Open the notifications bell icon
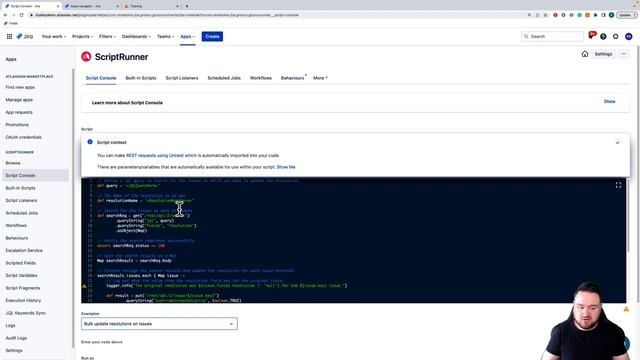Viewport: 640px width, 360px height. 591,36
